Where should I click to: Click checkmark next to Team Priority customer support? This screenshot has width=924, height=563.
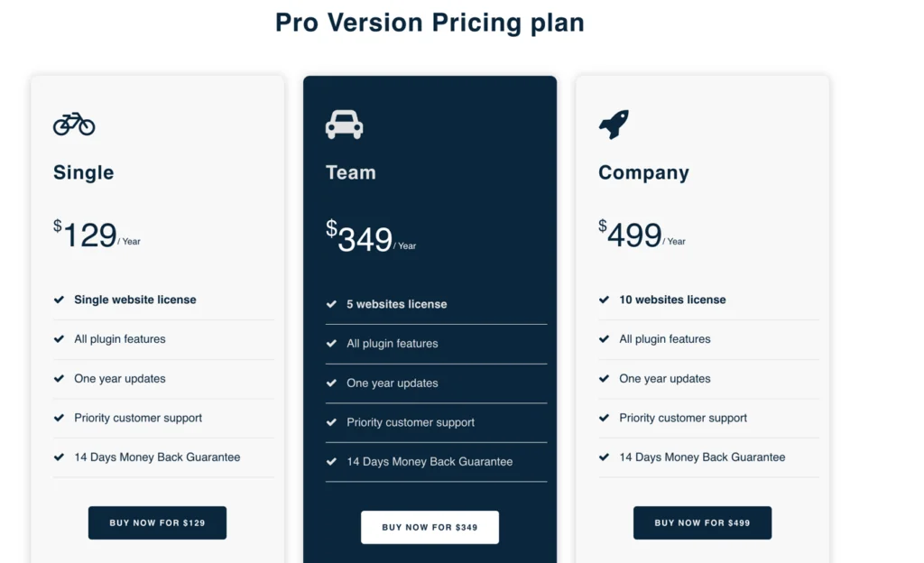tap(331, 422)
